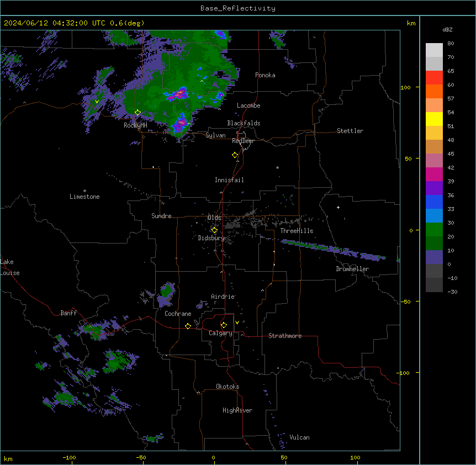Select the Lake Louise label

pyautogui.click(x=10, y=267)
